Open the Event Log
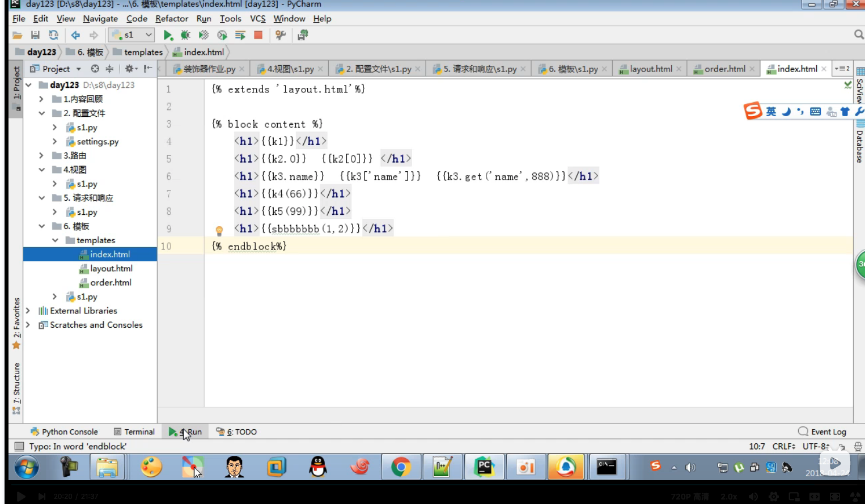The height and width of the screenshot is (504, 865). (822, 431)
